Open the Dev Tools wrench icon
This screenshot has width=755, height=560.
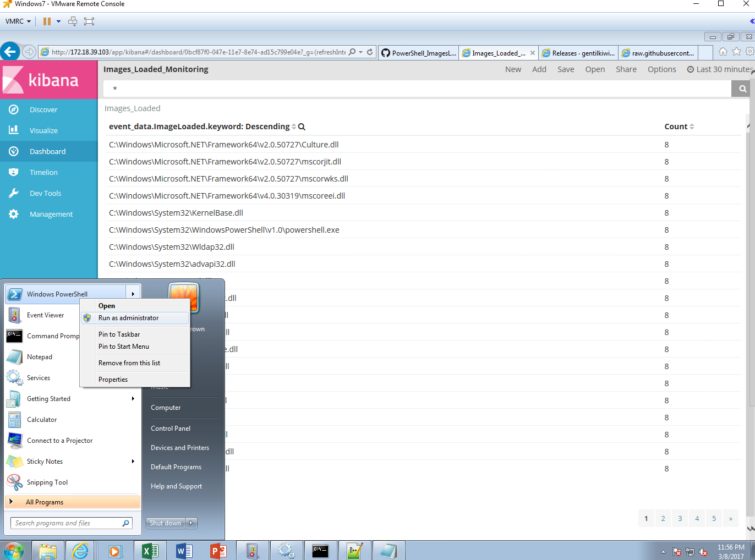point(14,193)
